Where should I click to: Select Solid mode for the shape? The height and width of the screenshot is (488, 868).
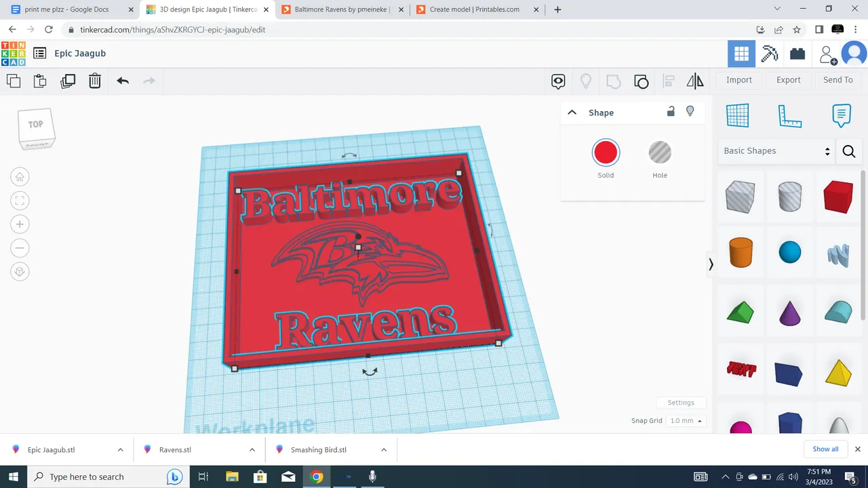(x=606, y=152)
